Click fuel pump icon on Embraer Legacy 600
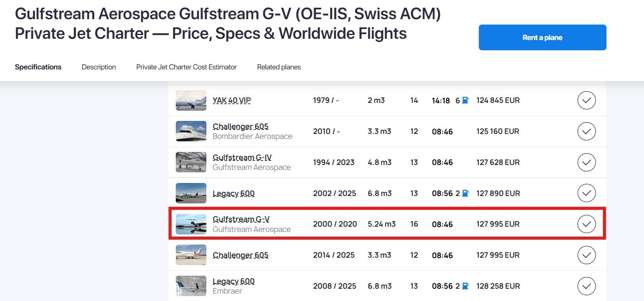 coord(465,286)
